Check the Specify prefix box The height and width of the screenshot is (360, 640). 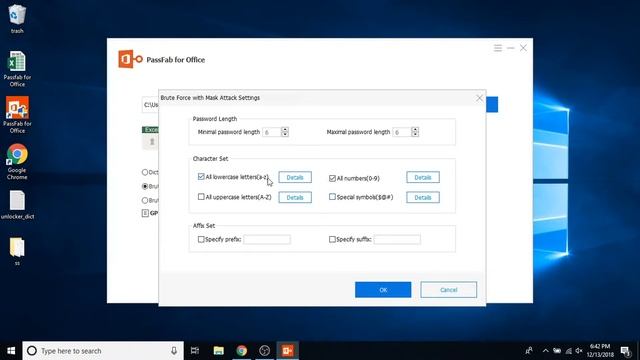[201, 239]
